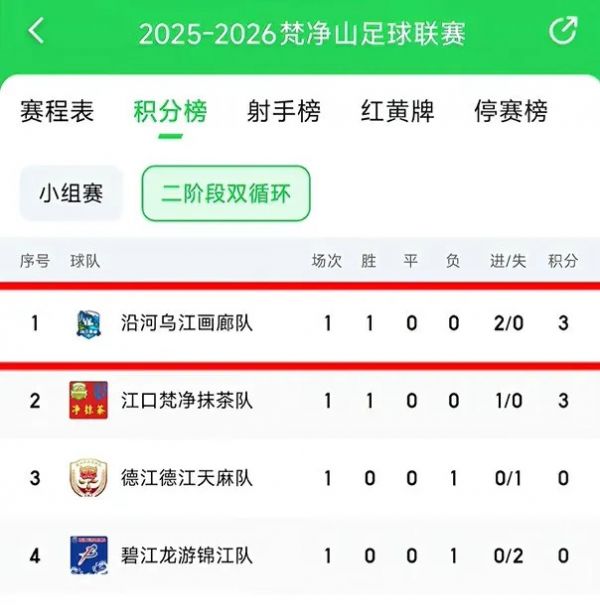600x609 pixels.
Task: Tap 沿河乌江画廊队 team logo
Action: point(88,323)
